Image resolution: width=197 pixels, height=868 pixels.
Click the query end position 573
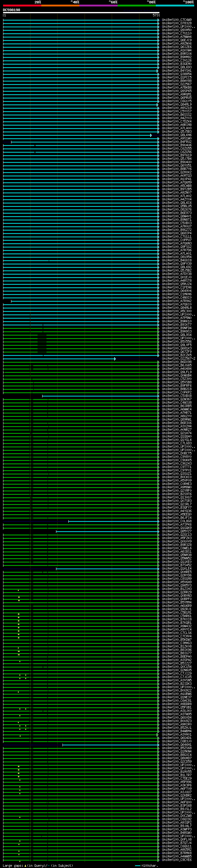(155, 15)
